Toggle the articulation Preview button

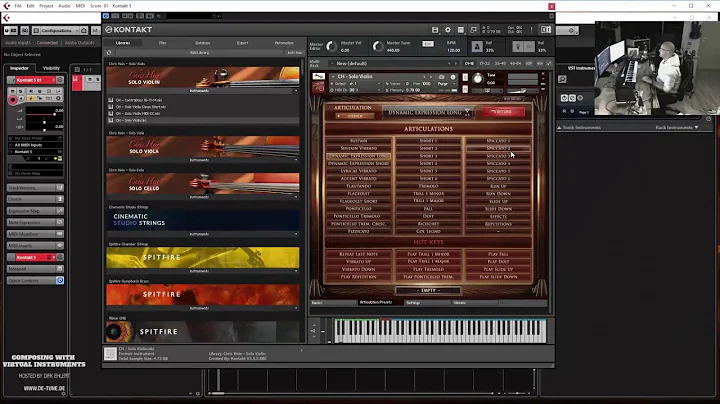pyautogui.click(x=354, y=116)
